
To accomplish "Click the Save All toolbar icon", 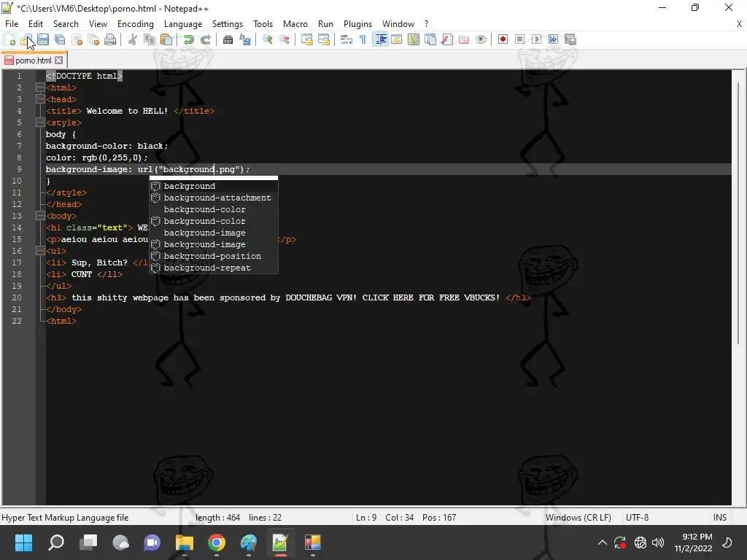I will click(x=60, y=39).
